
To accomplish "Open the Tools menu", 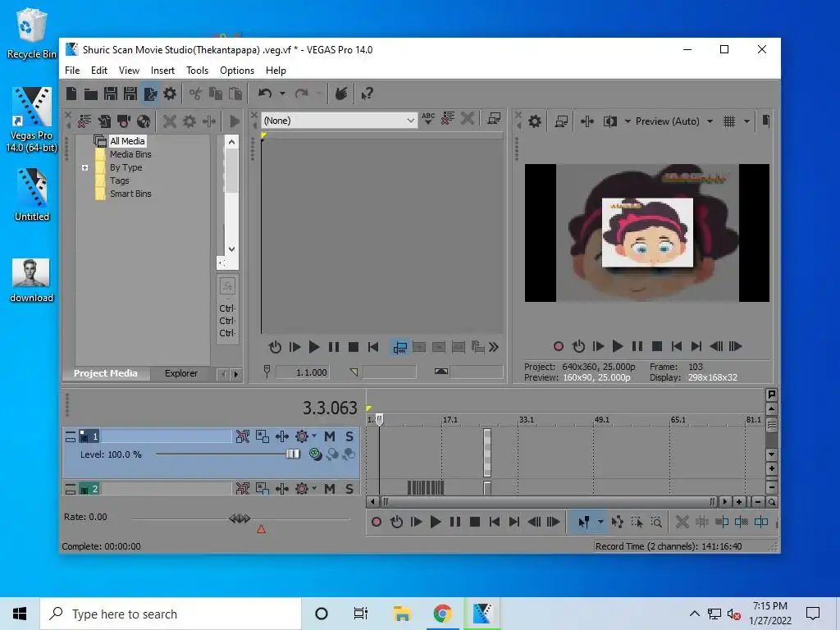I will point(197,71).
